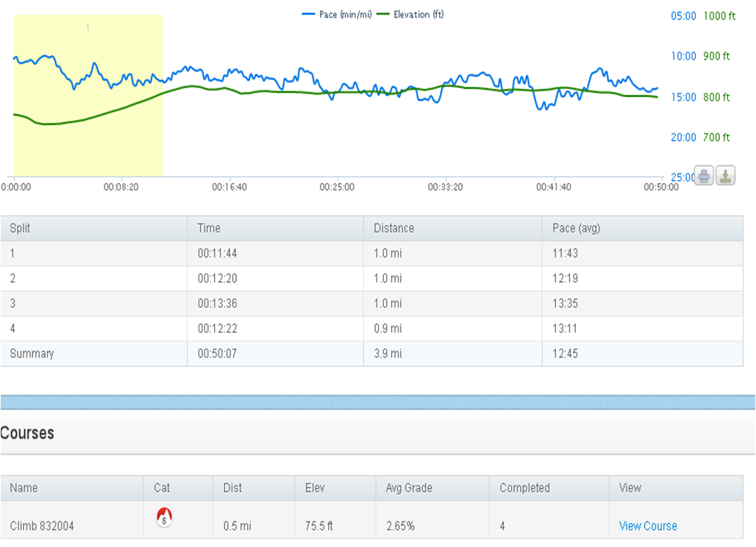
Task: Select the split 1 table row
Action: pos(371,254)
